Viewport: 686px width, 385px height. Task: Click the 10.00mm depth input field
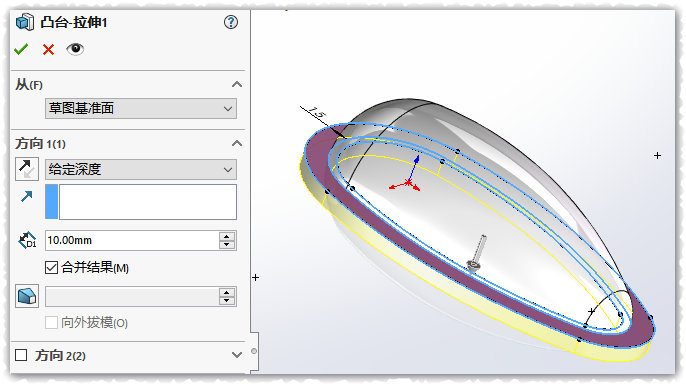coord(132,240)
